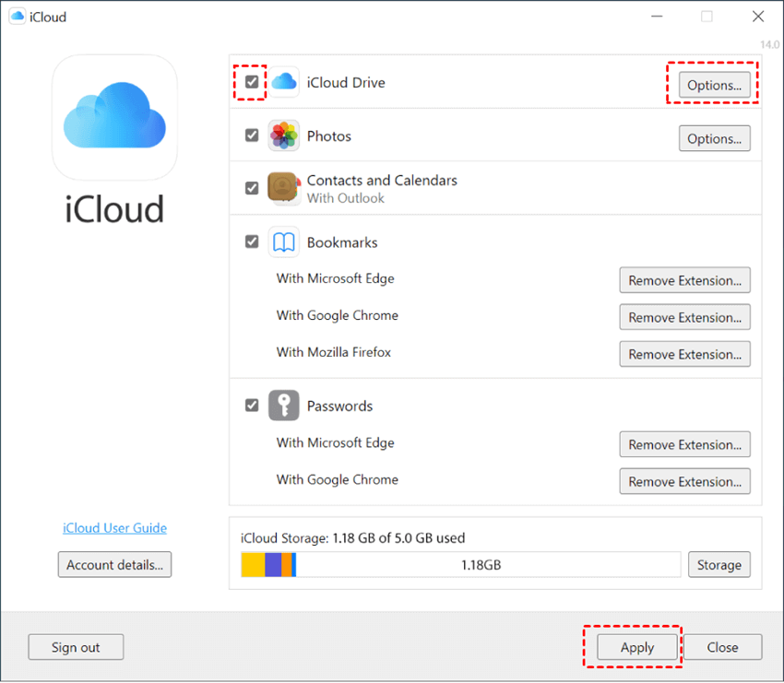Click the Contacts and Calendars icon

[283, 188]
